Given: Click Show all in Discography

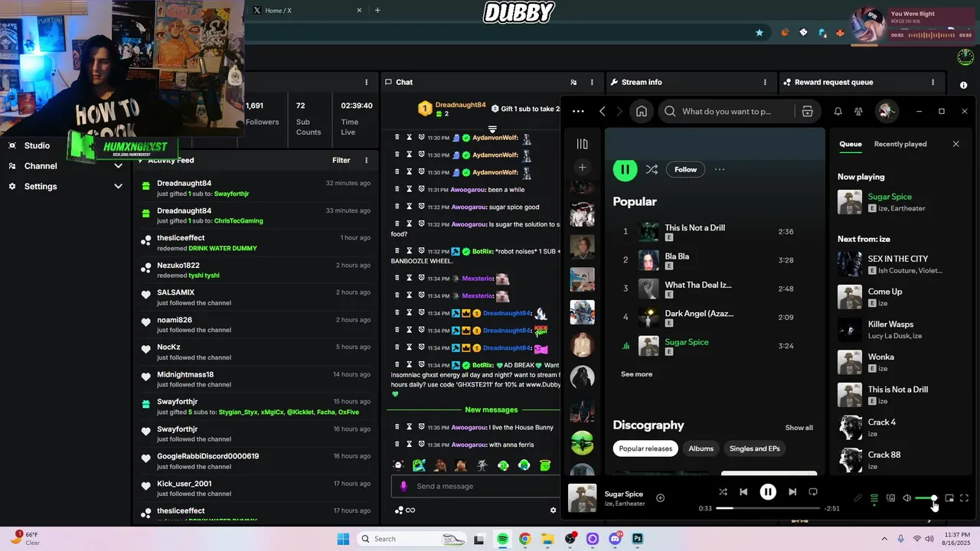Looking at the screenshot, I should tap(799, 428).
